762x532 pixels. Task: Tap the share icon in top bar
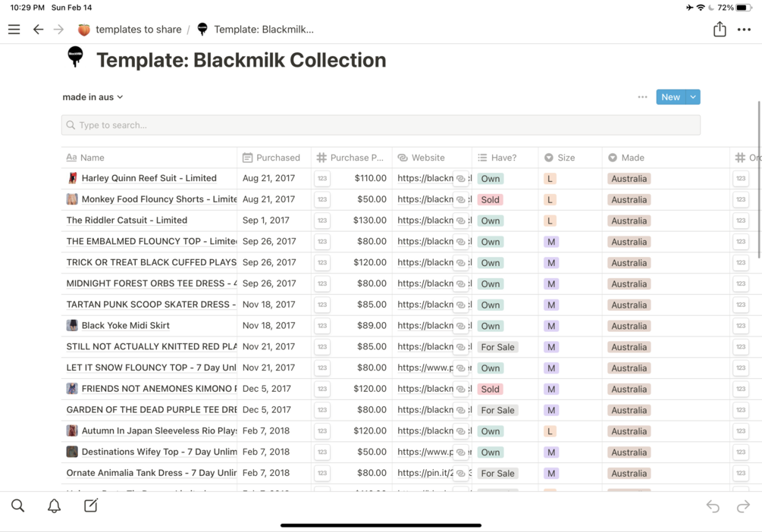pyautogui.click(x=720, y=29)
